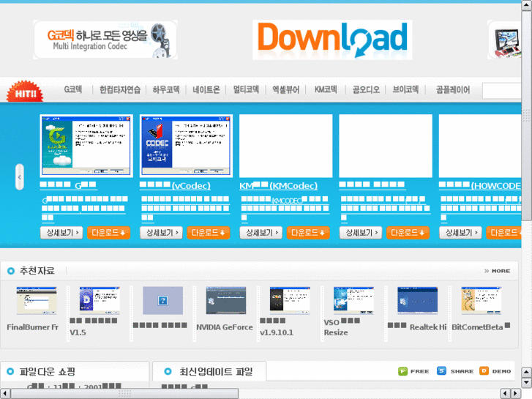
Task: Open the 네이트온 menu link
Action: tap(206, 89)
